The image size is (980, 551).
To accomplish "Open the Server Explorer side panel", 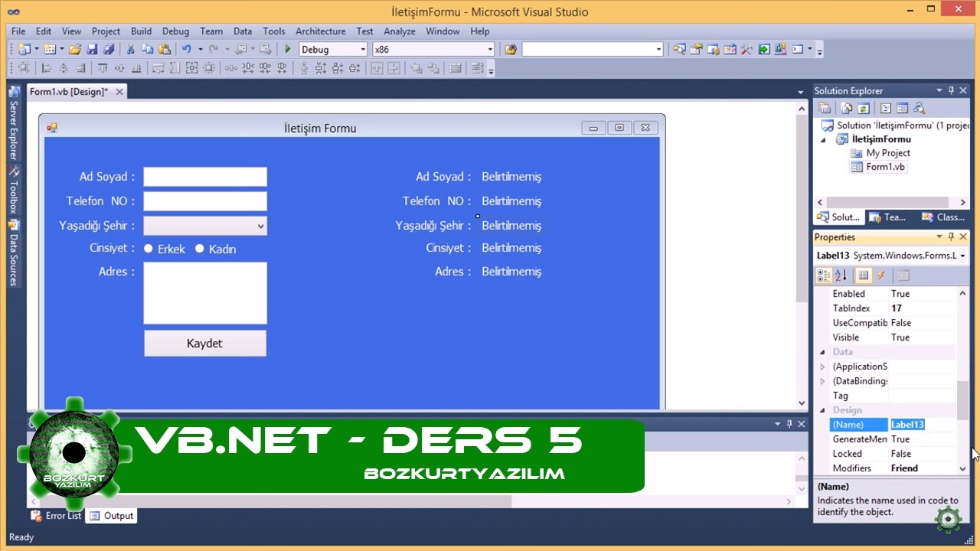I will click(13, 122).
